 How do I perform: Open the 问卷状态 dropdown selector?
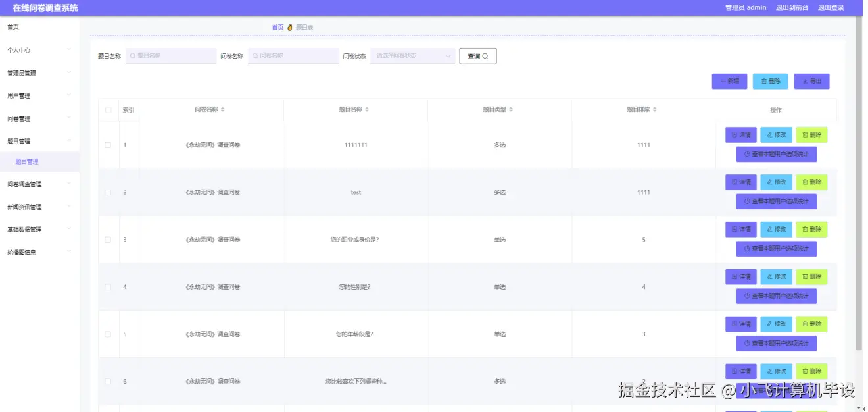tap(413, 56)
